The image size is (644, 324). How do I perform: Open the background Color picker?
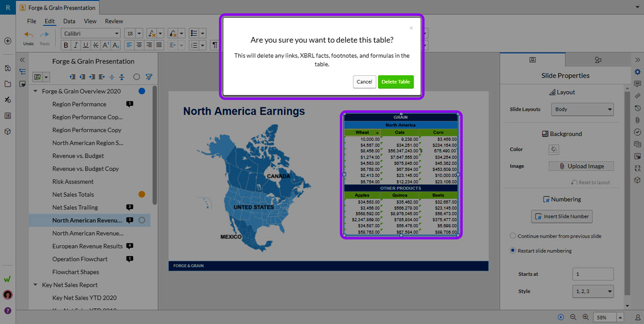[554, 149]
